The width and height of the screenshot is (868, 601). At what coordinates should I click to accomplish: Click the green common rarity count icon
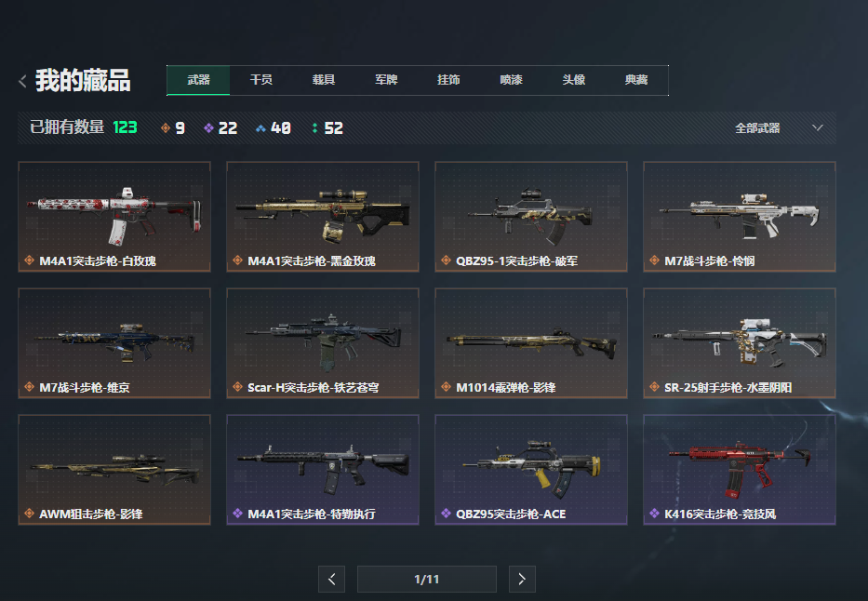(314, 128)
